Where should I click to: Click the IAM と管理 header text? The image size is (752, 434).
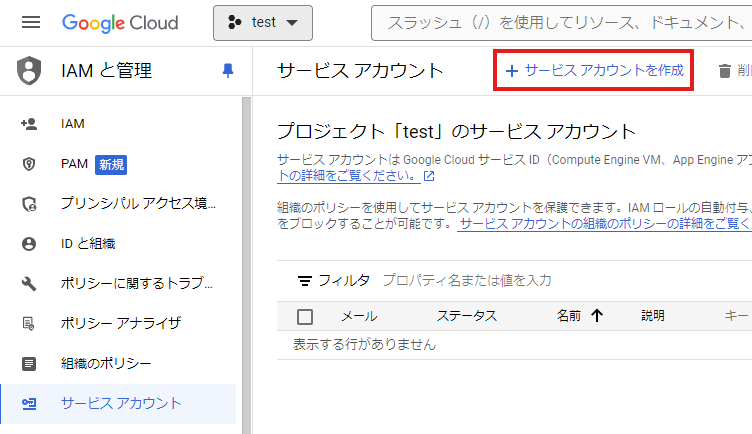pyautogui.click(x=106, y=71)
